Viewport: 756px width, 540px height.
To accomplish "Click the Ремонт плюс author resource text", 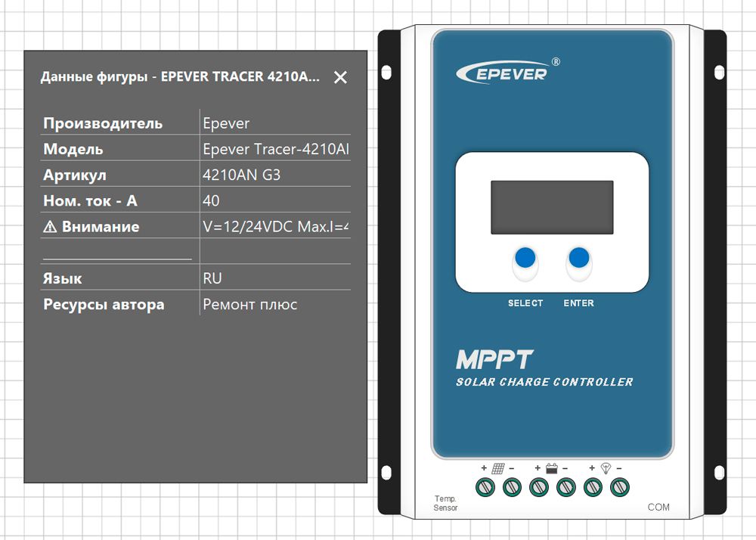I will [250, 304].
